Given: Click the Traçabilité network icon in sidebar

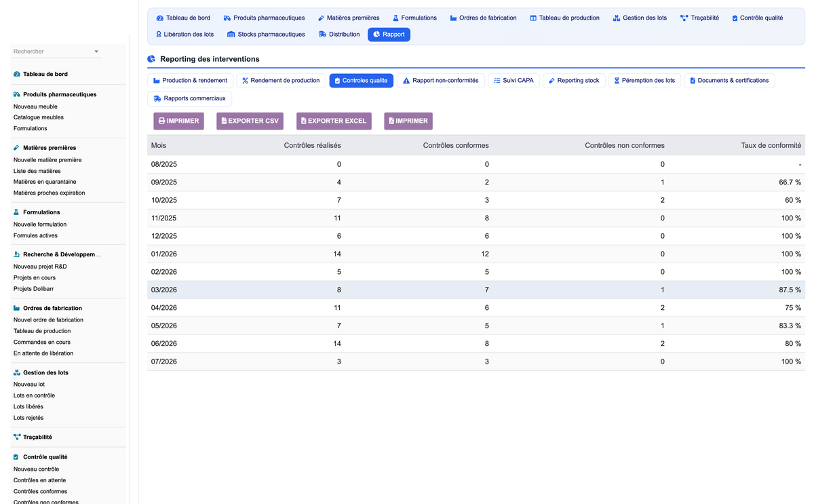Looking at the screenshot, I should point(17,437).
